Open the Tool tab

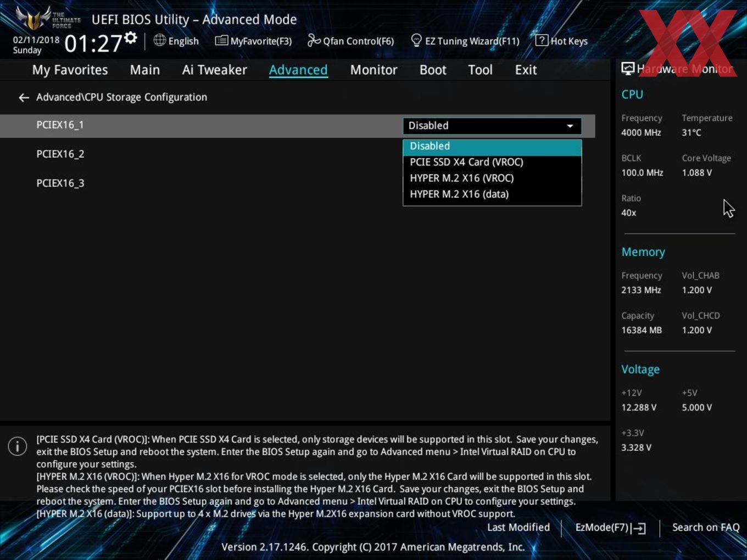pos(480,70)
